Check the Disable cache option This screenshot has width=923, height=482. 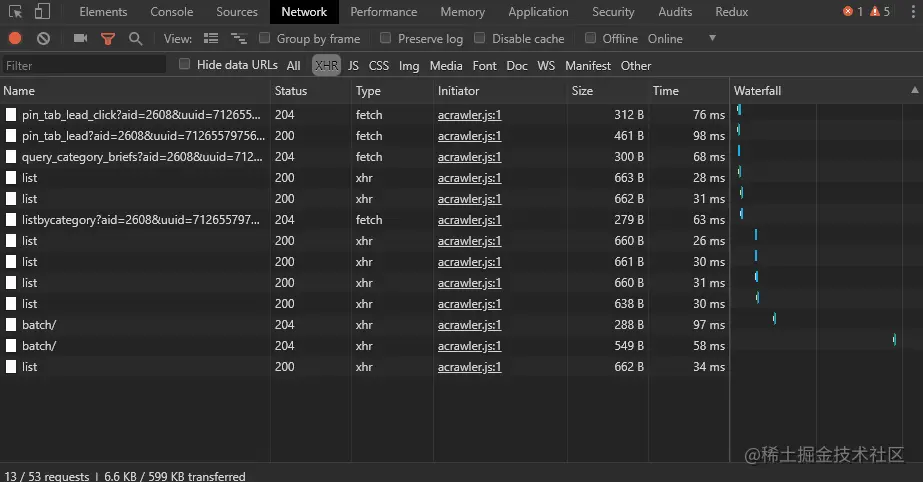(480, 38)
